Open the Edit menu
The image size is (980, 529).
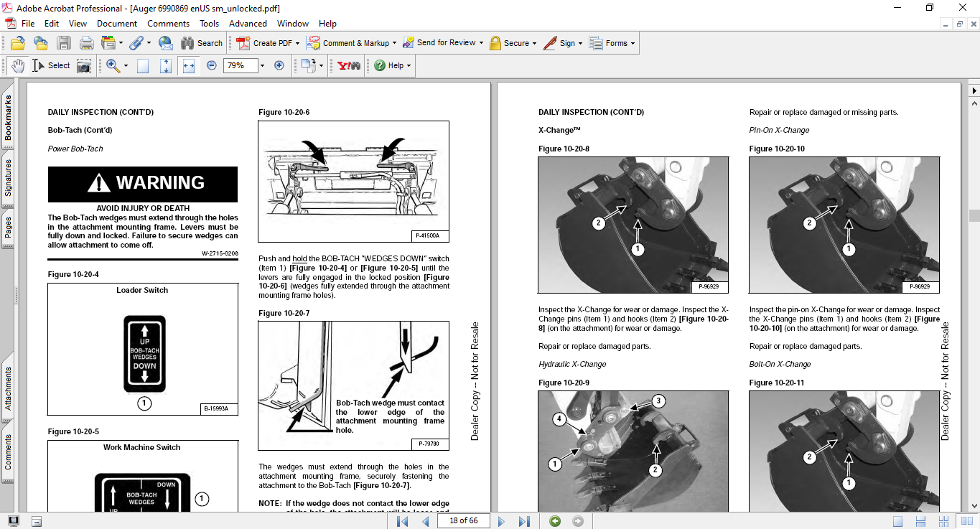[x=52, y=24]
